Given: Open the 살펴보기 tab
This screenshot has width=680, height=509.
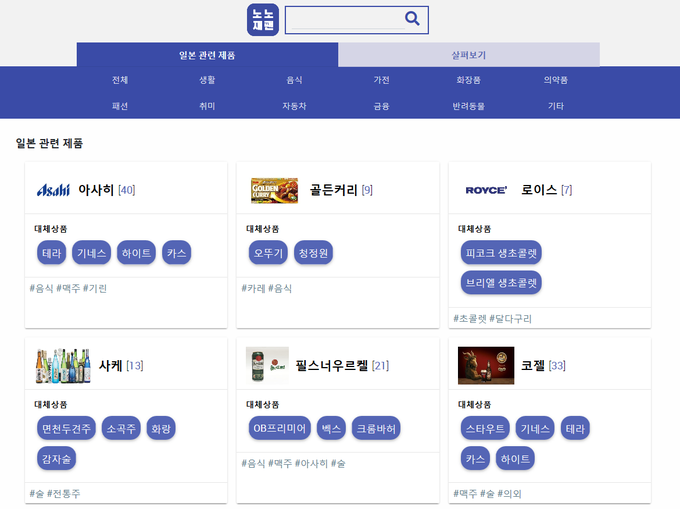Looking at the screenshot, I should (x=469, y=55).
